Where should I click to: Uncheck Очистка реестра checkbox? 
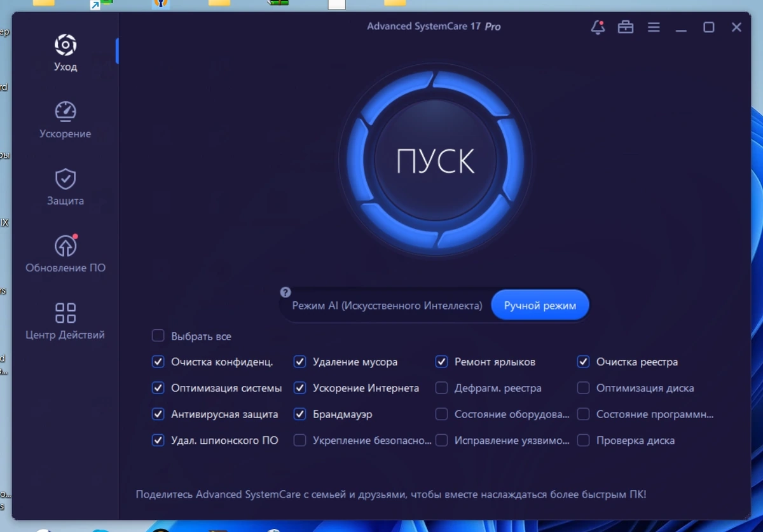click(583, 362)
